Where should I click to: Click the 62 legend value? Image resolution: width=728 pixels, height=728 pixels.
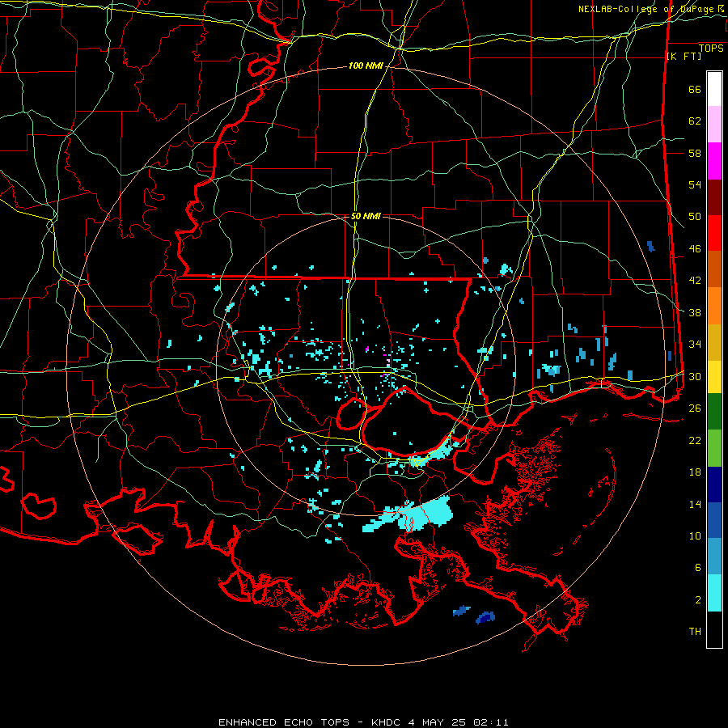point(695,121)
